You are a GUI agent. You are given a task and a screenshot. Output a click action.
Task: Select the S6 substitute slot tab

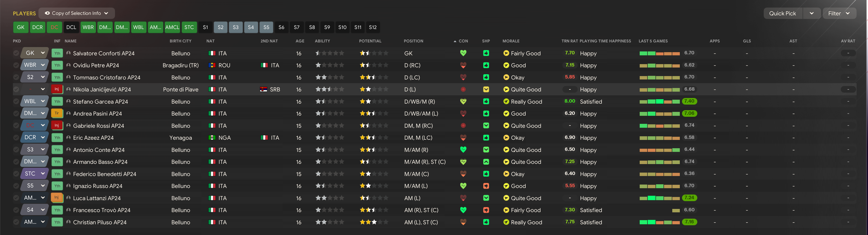(x=281, y=27)
